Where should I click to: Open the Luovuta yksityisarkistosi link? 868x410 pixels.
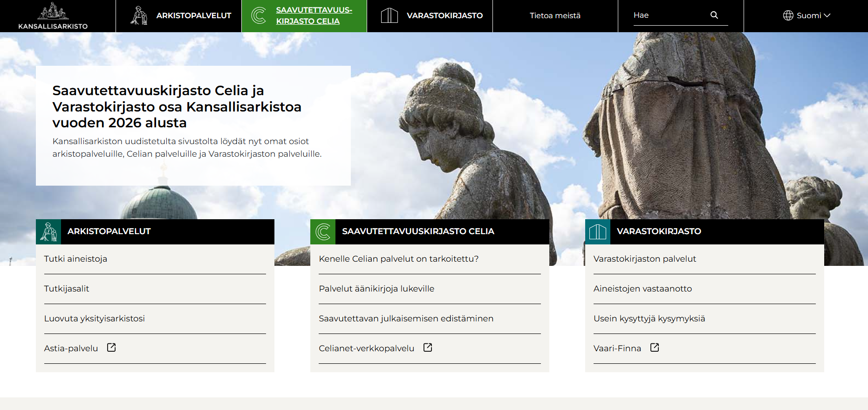click(x=95, y=319)
